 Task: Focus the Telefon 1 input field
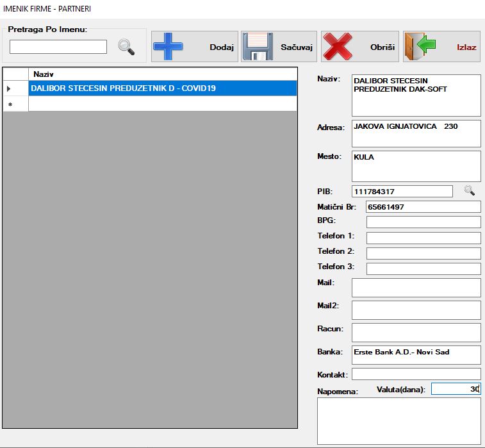tap(423, 238)
